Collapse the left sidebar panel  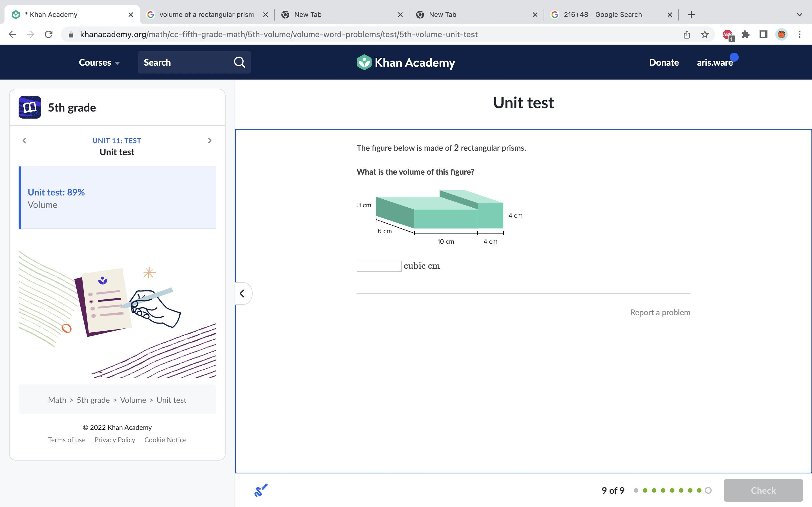[242, 293]
